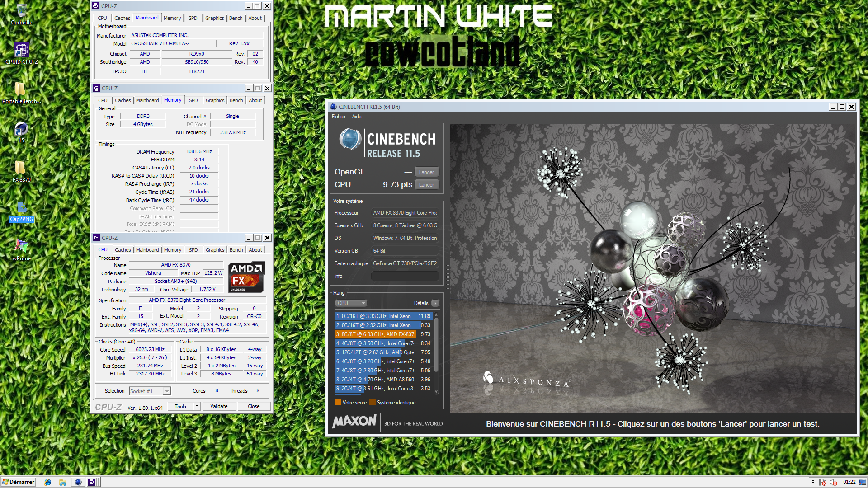
Task: Select rank 9 Intel Core i3 row
Action: [383, 389]
